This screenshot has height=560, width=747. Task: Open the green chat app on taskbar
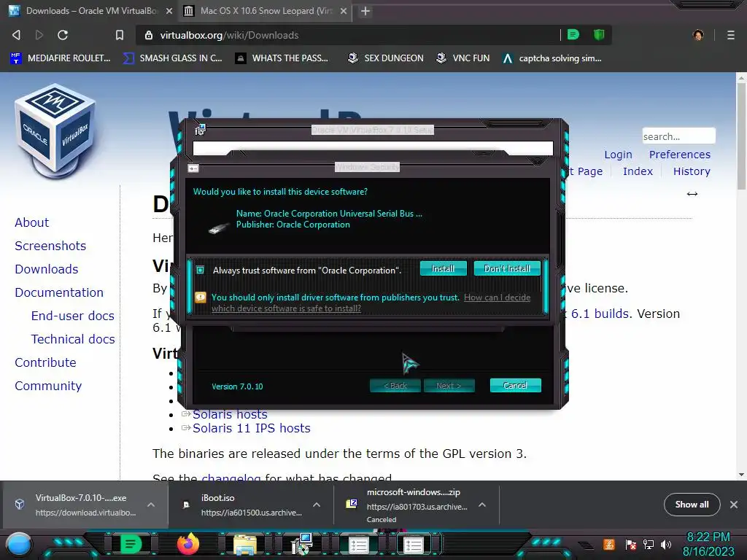click(x=131, y=544)
